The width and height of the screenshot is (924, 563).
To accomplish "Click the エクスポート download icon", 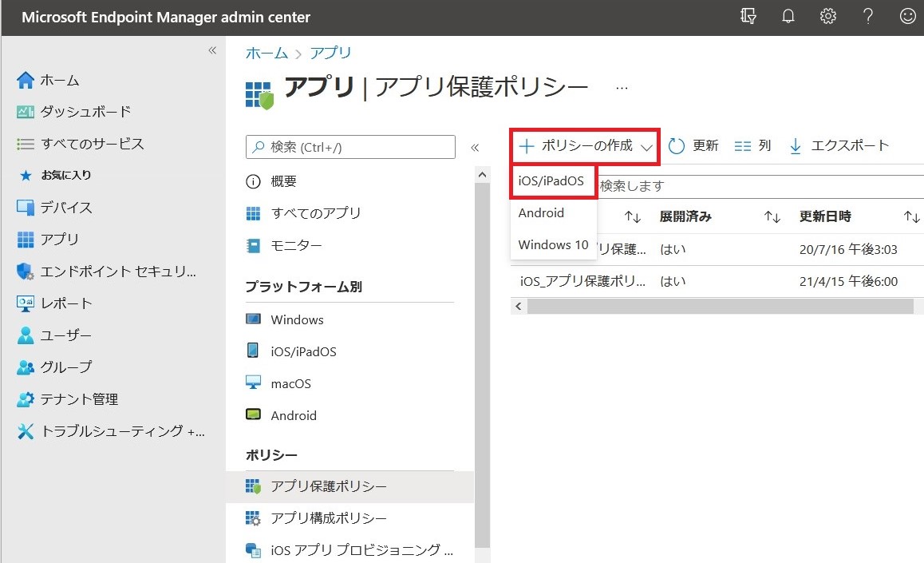I will tap(795, 146).
